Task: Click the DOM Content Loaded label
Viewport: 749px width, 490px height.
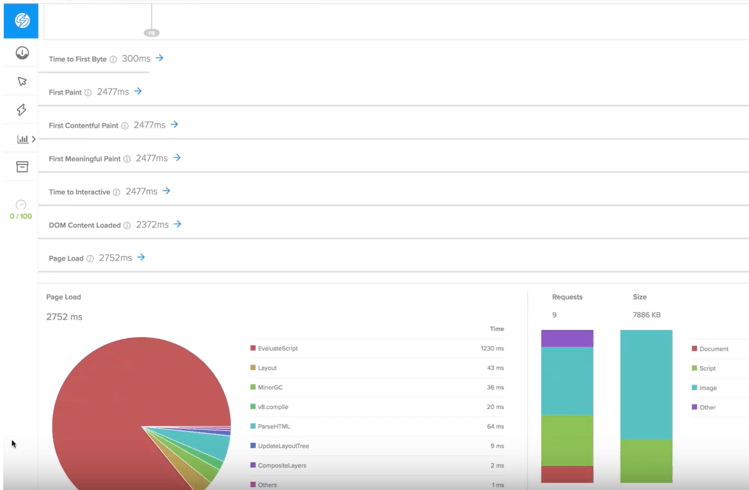Action: [x=85, y=225]
